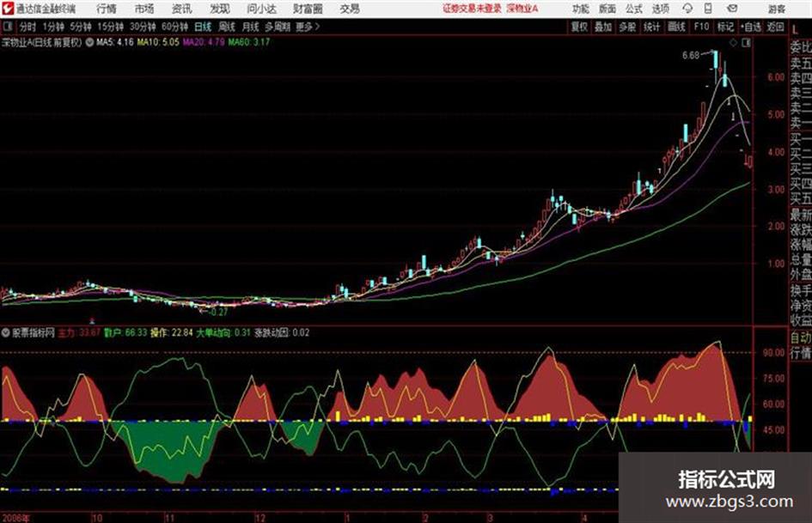The image size is (812, 523).
Task: Open the 版面 menu
Action: click(607, 9)
